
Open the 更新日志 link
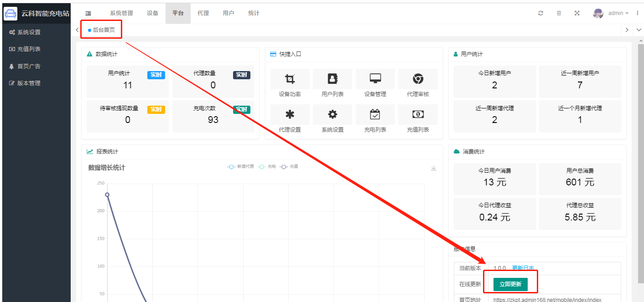point(523,268)
